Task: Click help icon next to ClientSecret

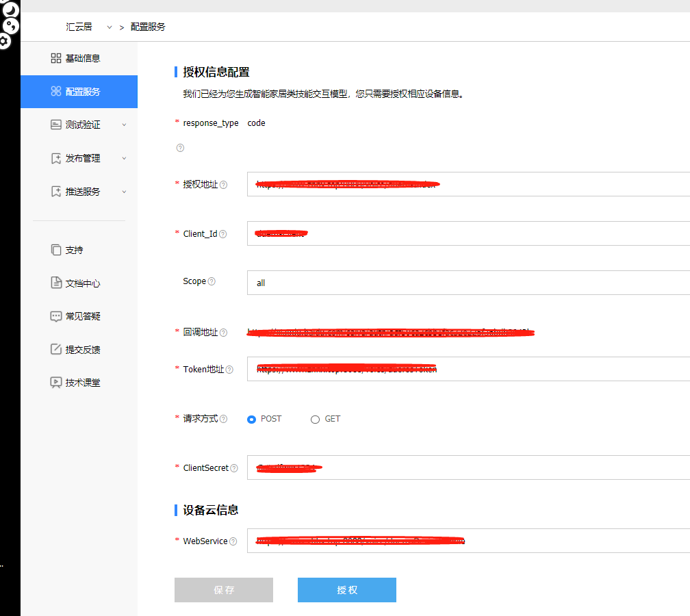Action: (x=234, y=468)
